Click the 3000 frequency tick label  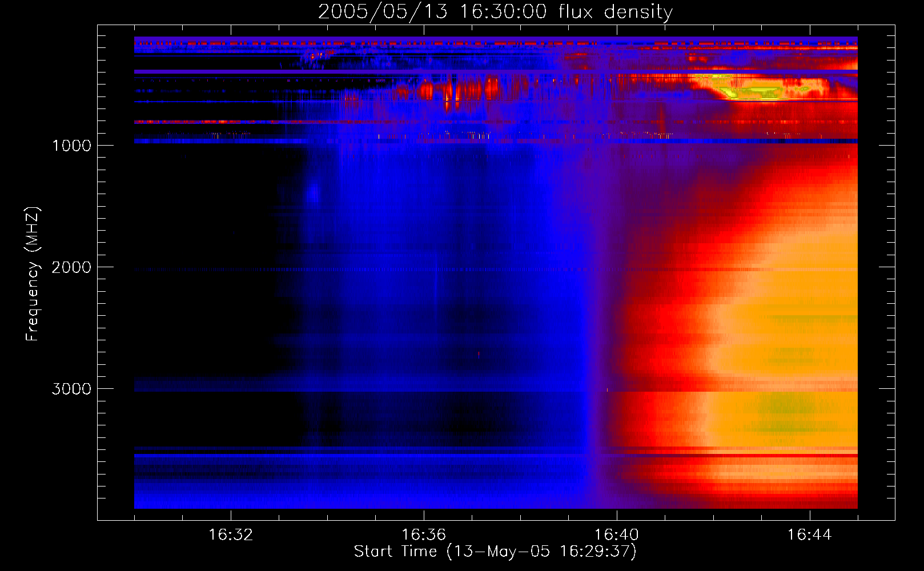pyautogui.click(x=71, y=389)
